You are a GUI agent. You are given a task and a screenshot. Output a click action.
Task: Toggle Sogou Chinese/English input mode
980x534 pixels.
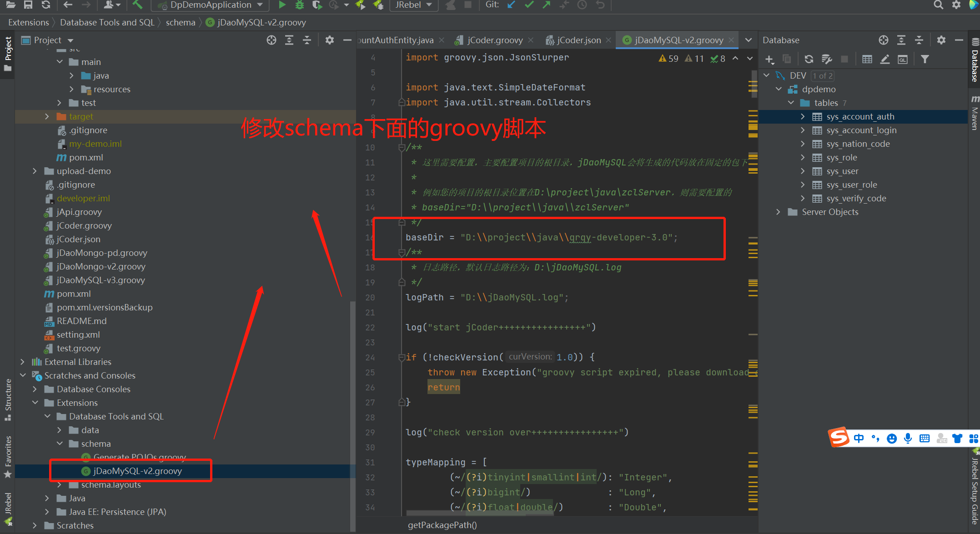[x=859, y=438]
